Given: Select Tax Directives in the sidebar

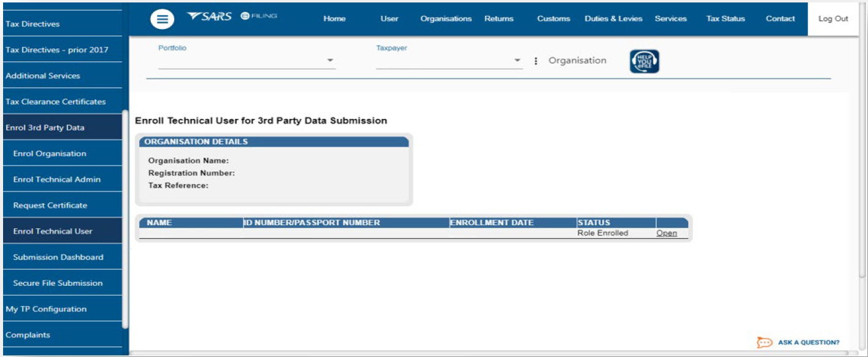Looking at the screenshot, I should [x=61, y=24].
